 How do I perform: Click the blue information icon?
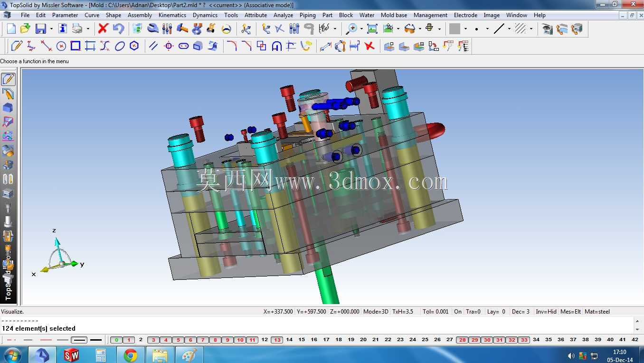(63, 29)
